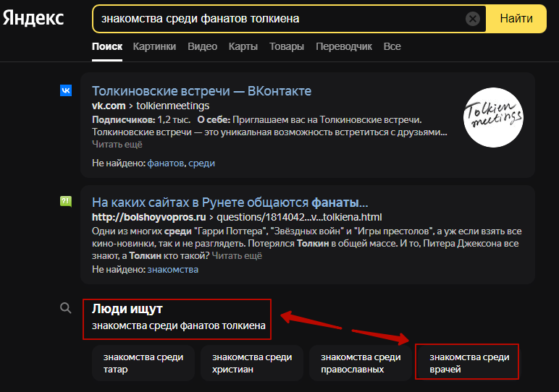
Task: Switch to the Картинки tab
Action: [x=154, y=46]
